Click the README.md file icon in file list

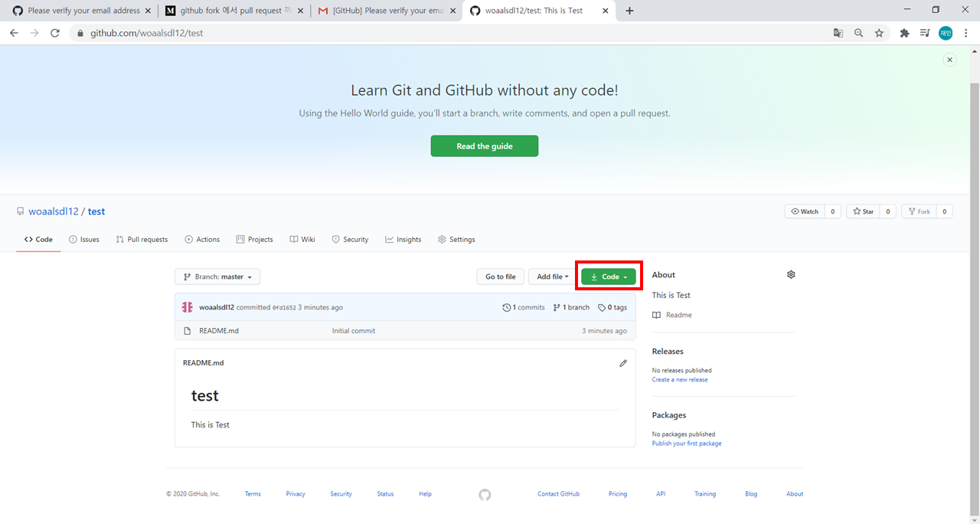coord(188,331)
